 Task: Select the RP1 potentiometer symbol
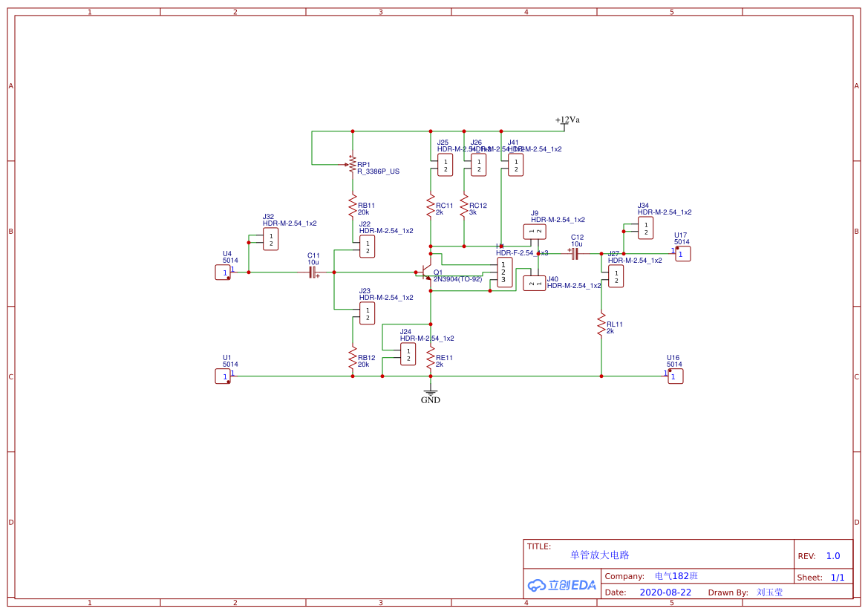(x=351, y=164)
